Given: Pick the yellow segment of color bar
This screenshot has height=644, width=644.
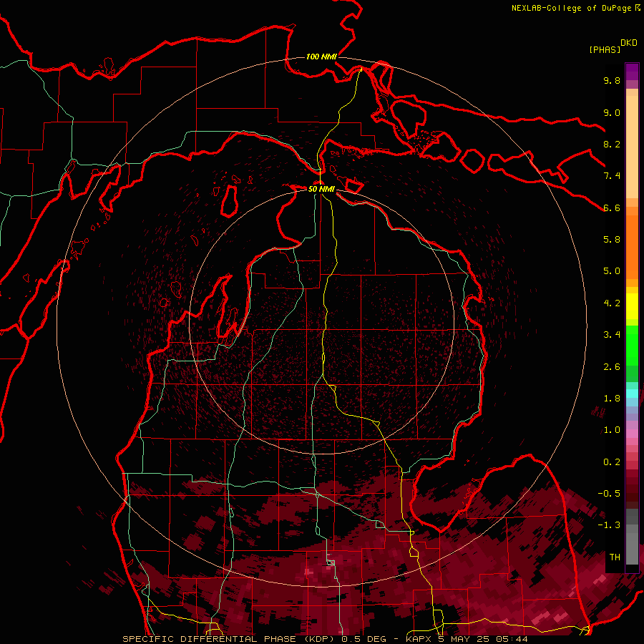Looking at the screenshot, I should (x=632, y=306).
